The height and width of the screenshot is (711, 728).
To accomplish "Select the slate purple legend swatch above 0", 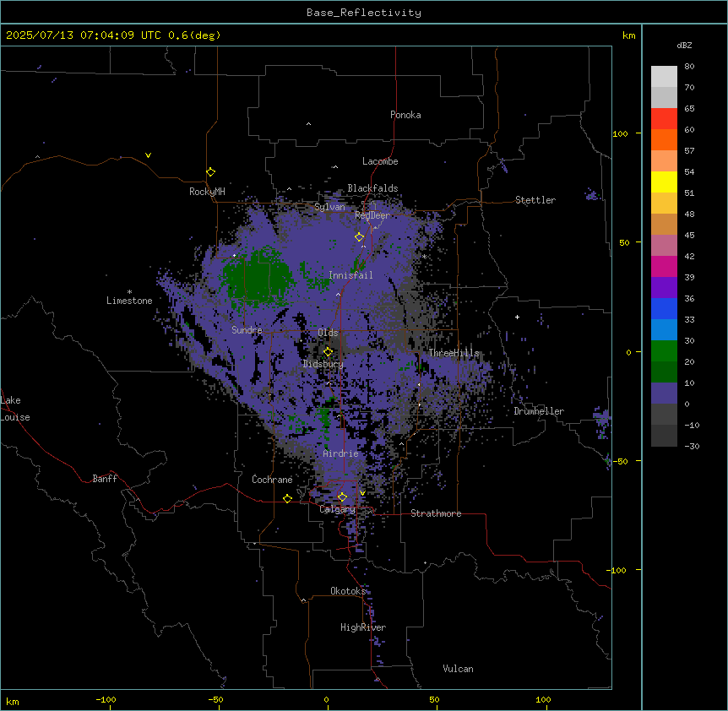I will tap(664, 393).
